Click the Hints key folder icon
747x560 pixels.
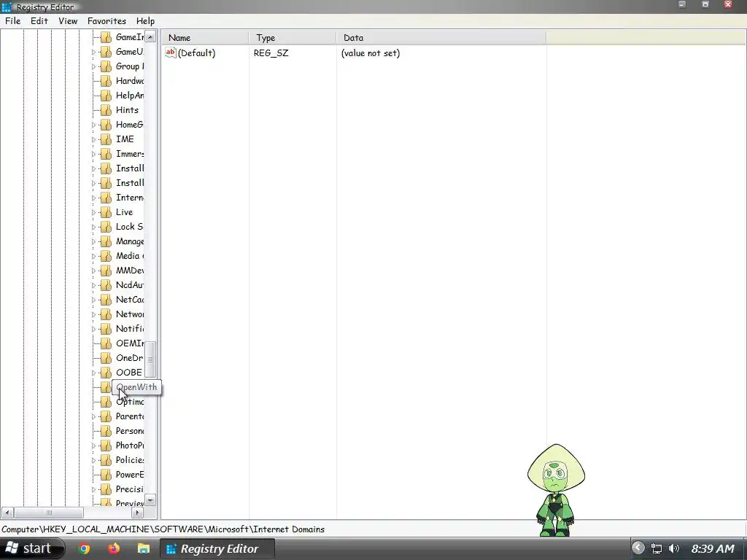pyautogui.click(x=106, y=110)
